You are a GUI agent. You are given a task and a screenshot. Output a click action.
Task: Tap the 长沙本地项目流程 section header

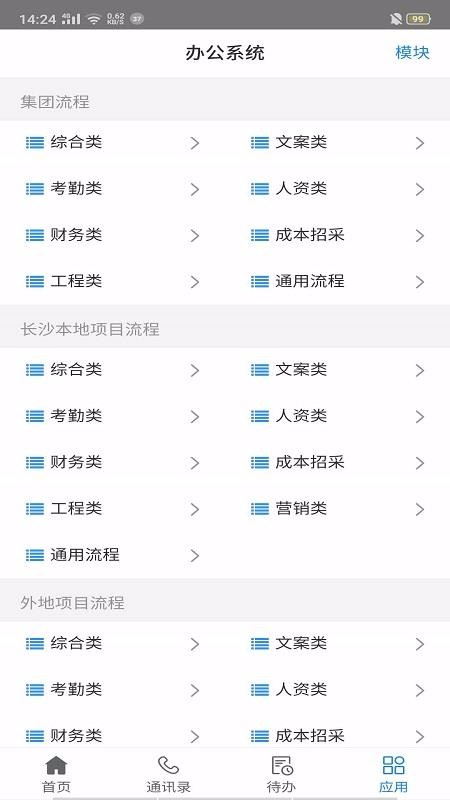90,329
